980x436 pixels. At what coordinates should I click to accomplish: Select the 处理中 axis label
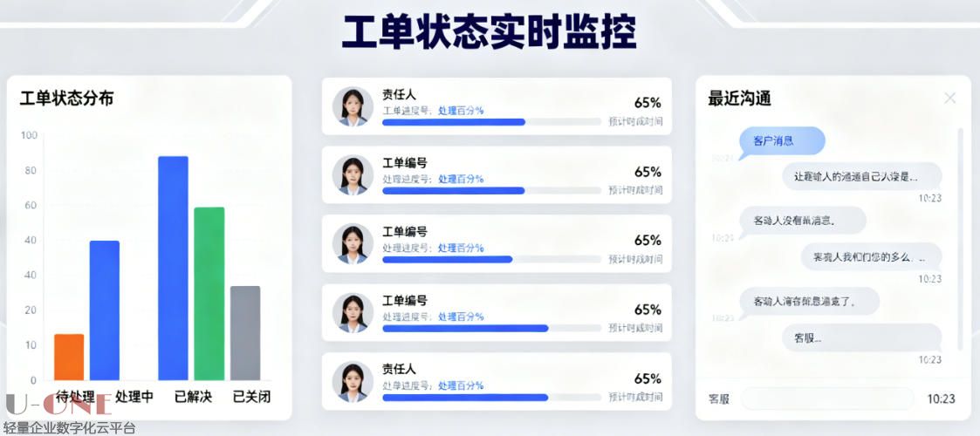[134, 397]
